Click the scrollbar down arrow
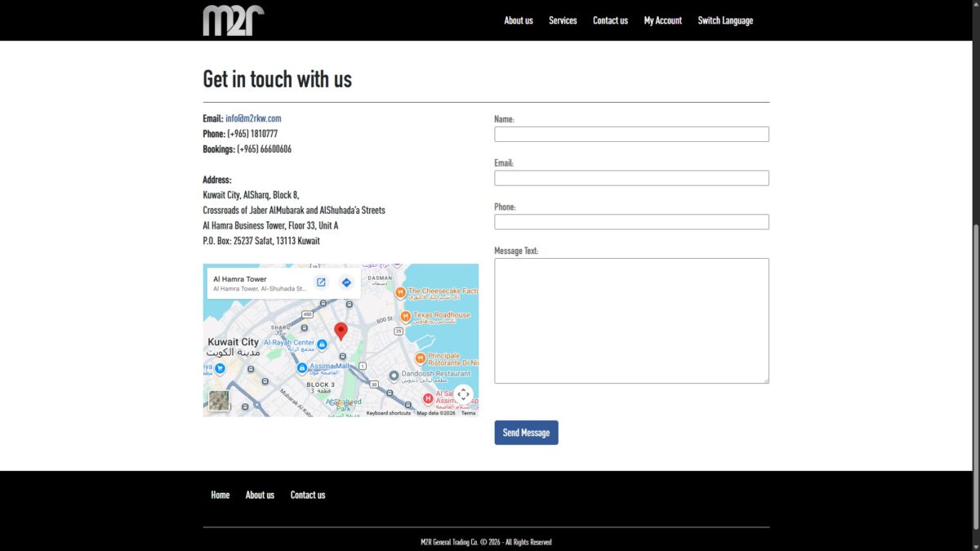The height and width of the screenshot is (551, 980). 976,545
